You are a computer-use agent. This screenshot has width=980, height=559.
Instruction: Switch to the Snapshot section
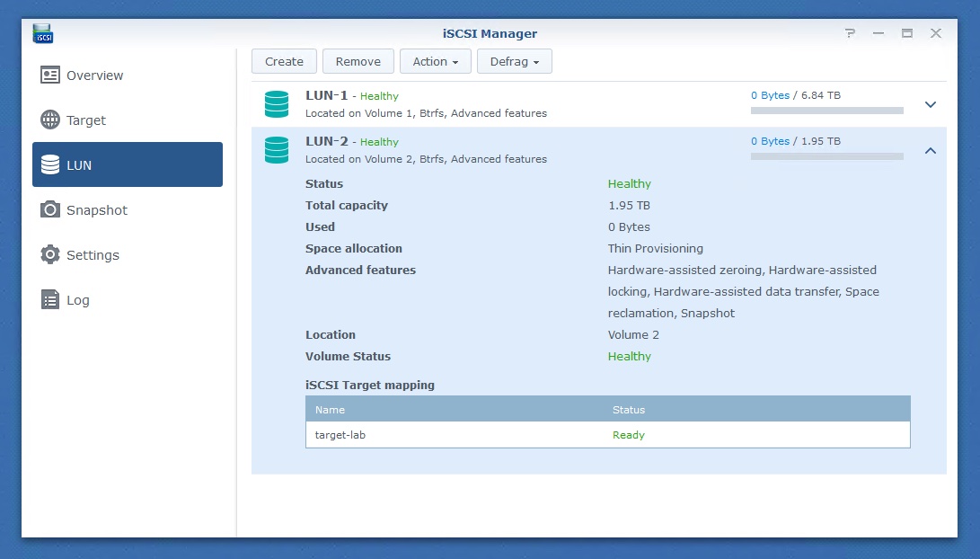coord(97,210)
